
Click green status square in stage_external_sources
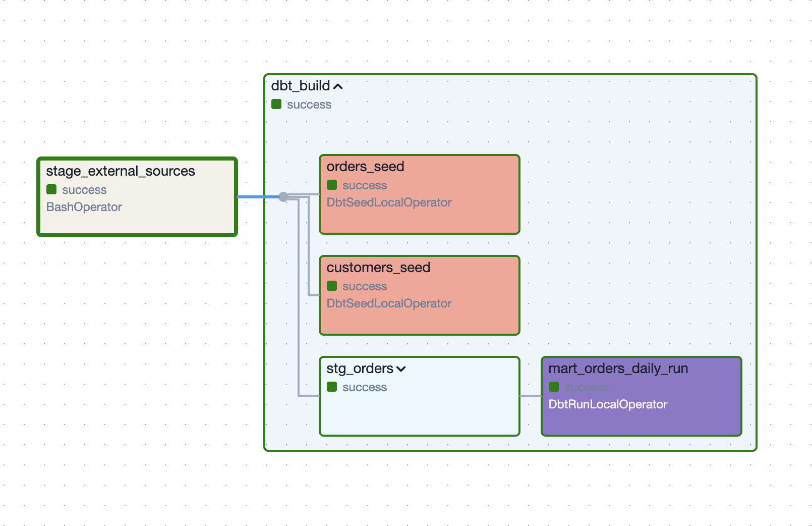pos(51,189)
